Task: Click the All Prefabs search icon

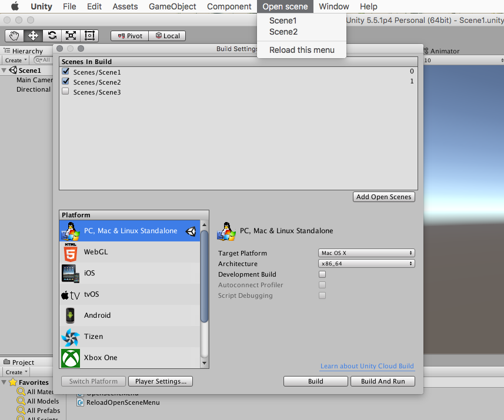Action: tap(21, 410)
